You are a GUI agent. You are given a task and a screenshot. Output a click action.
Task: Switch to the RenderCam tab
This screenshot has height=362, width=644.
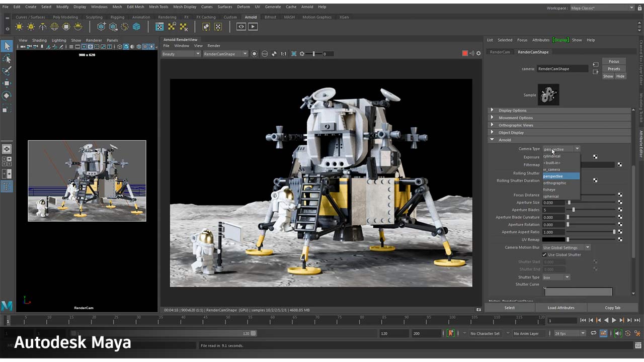(500, 52)
